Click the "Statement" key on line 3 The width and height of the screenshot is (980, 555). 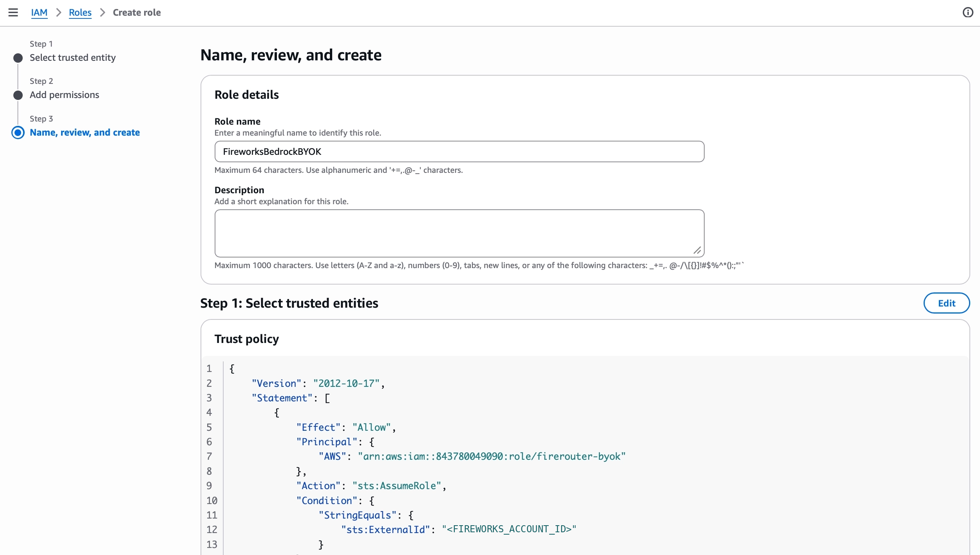click(282, 398)
